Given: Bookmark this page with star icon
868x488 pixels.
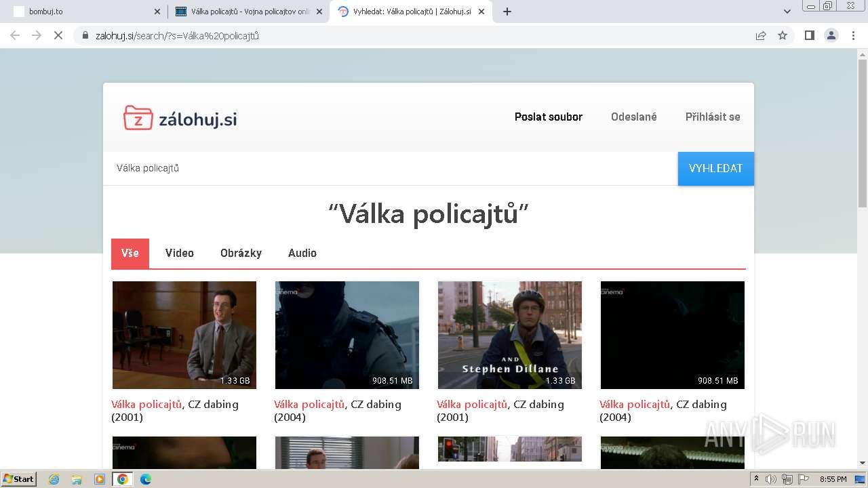Looking at the screenshot, I should [783, 35].
